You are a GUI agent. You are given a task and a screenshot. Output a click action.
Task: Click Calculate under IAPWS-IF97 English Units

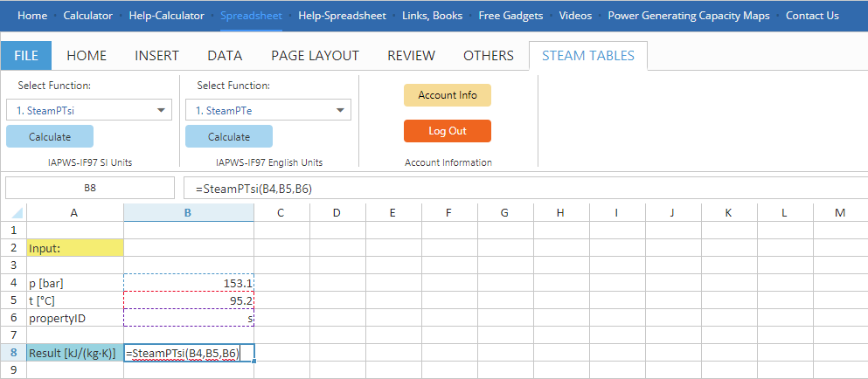(x=228, y=136)
